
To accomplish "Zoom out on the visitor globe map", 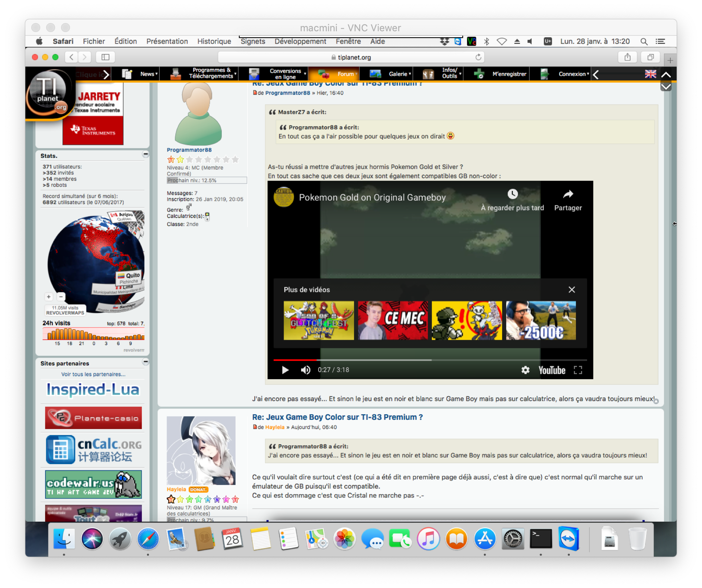I will coord(61,297).
